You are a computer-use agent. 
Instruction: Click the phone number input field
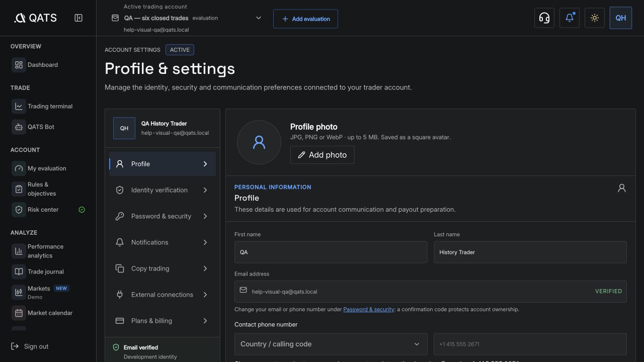pyautogui.click(x=530, y=344)
